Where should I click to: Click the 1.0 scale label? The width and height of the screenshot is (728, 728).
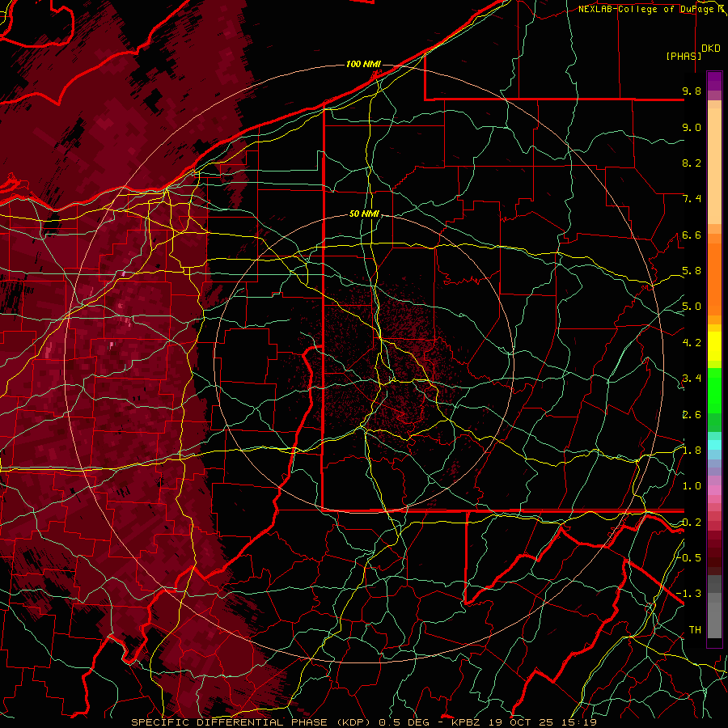coord(692,486)
